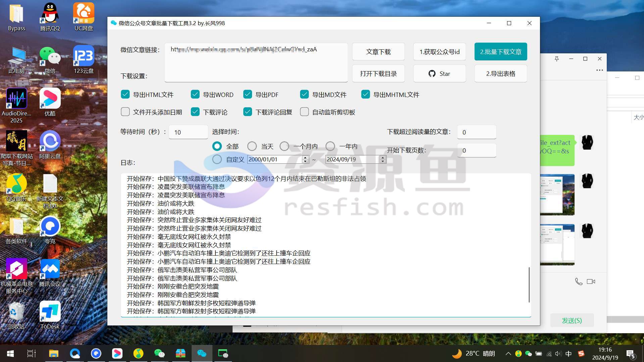Viewport: 644px width, 362px height.
Task: Toggle the 中 input method indicator
Action: [x=568, y=354]
